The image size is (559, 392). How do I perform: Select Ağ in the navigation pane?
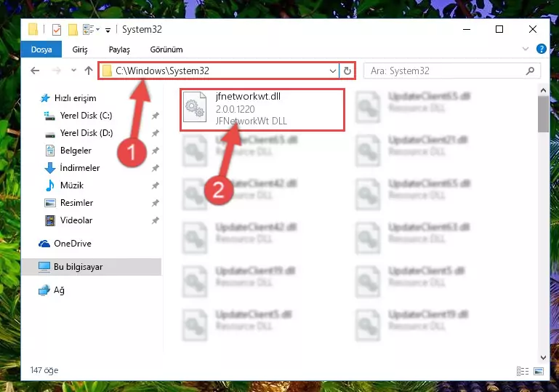pyautogui.click(x=59, y=290)
